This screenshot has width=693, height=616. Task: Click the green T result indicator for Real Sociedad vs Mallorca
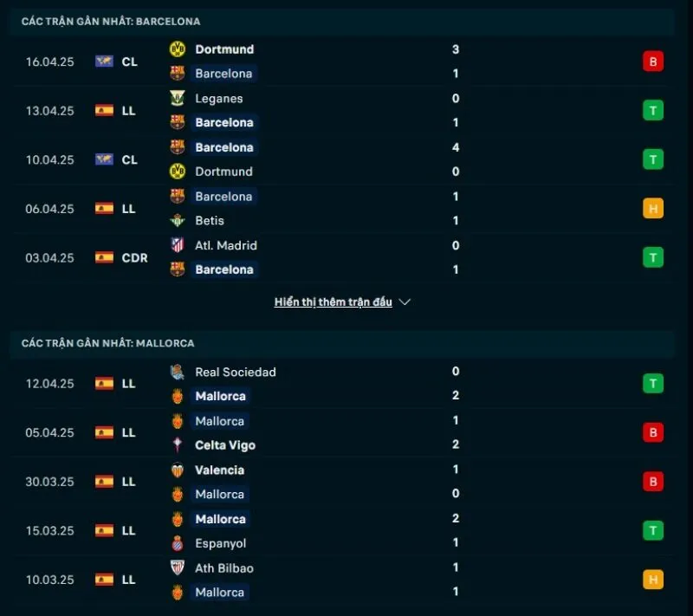(653, 383)
